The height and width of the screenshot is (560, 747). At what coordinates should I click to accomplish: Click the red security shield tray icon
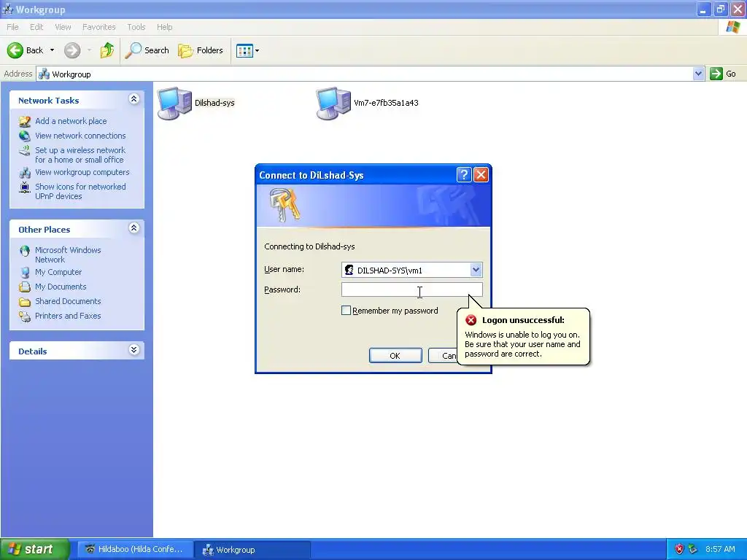(x=679, y=549)
